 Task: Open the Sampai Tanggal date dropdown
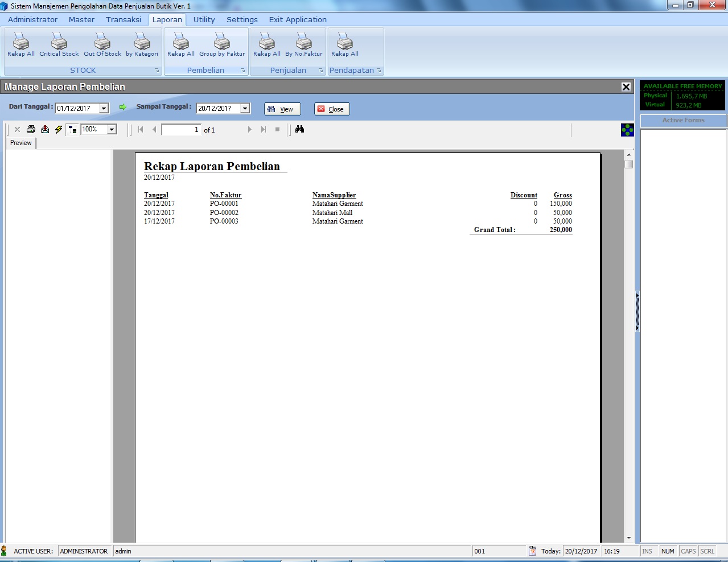pos(245,108)
